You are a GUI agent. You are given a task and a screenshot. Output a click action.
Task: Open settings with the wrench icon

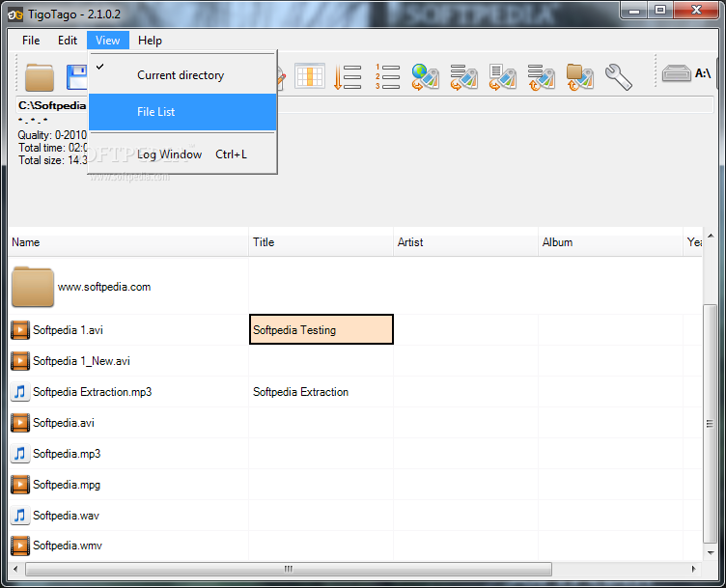[618, 77]
